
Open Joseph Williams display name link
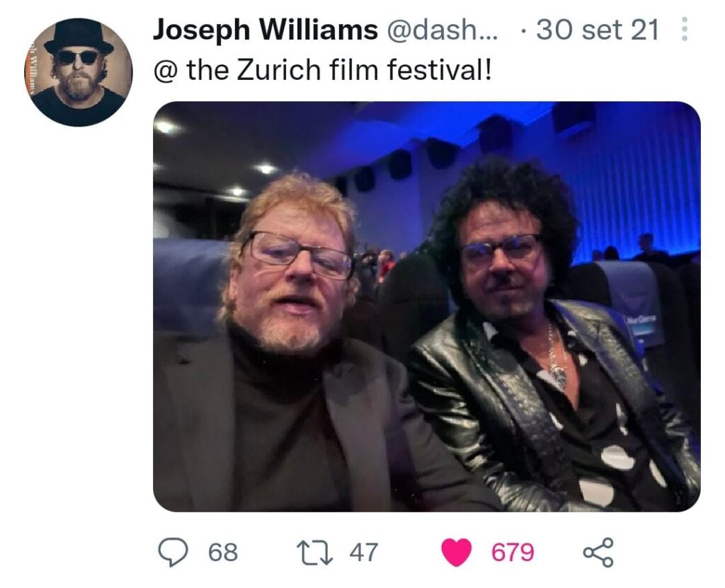[x=265, y=30]
